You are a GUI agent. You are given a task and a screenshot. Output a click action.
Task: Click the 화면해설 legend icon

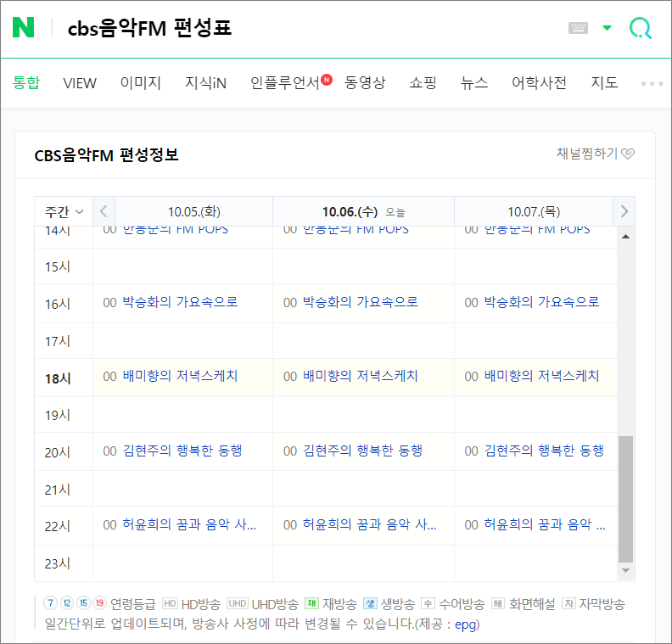(x=497, y=603)
